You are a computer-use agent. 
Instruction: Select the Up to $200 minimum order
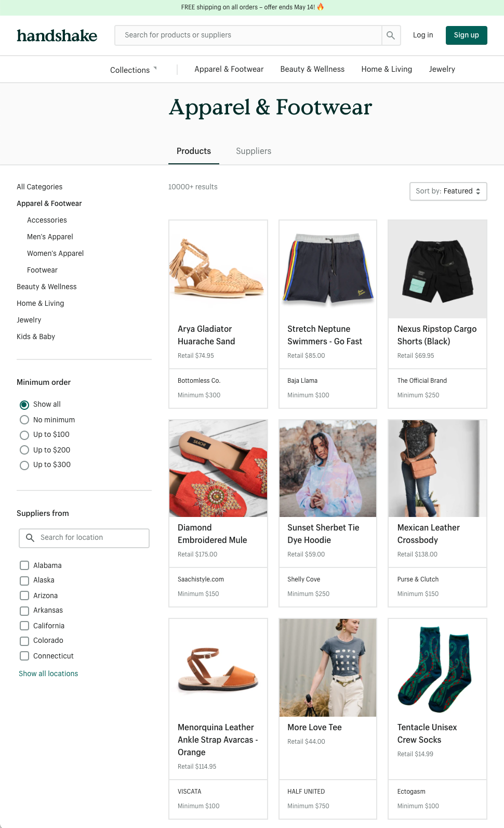tap(24, 450)
